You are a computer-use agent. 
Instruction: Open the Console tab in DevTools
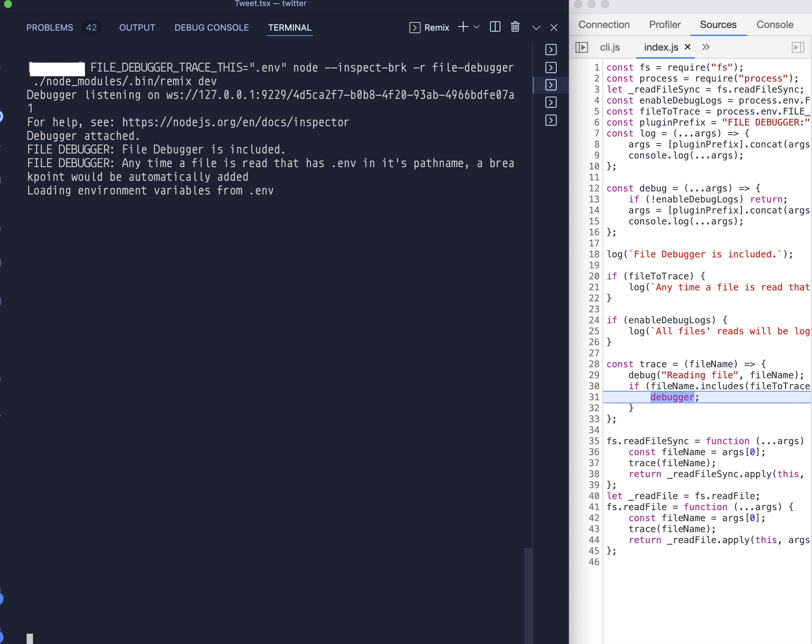click(775, 25)
